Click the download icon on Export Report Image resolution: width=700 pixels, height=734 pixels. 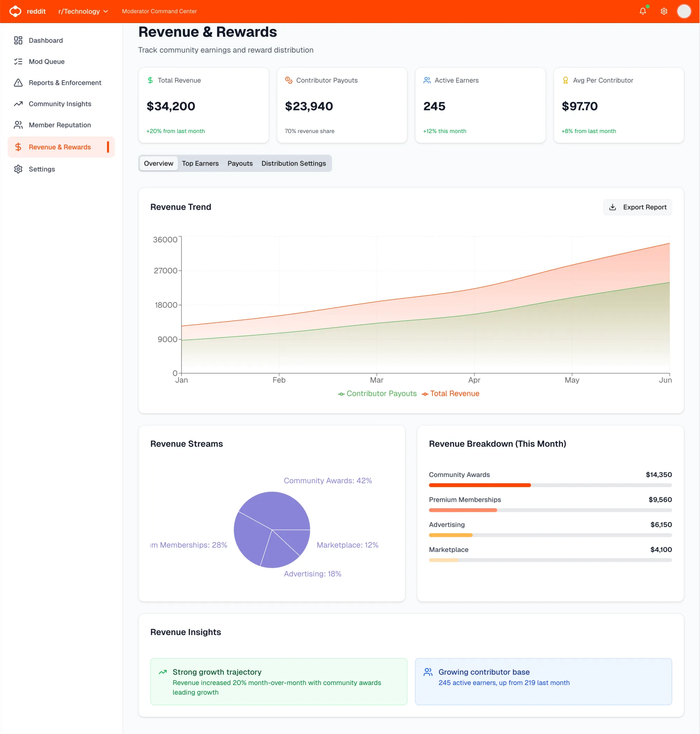click(613, 207)
